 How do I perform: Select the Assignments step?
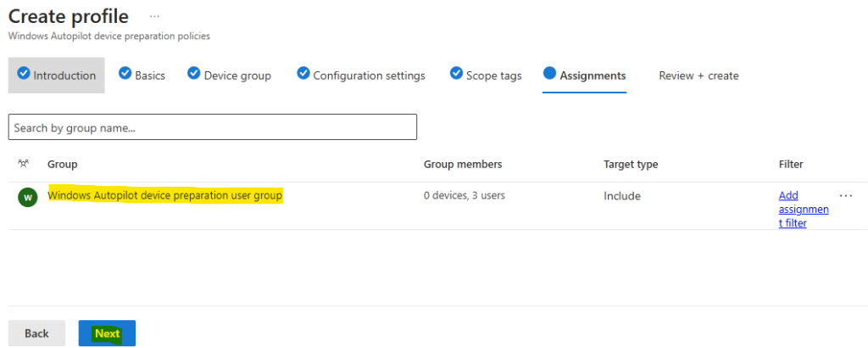585,76
